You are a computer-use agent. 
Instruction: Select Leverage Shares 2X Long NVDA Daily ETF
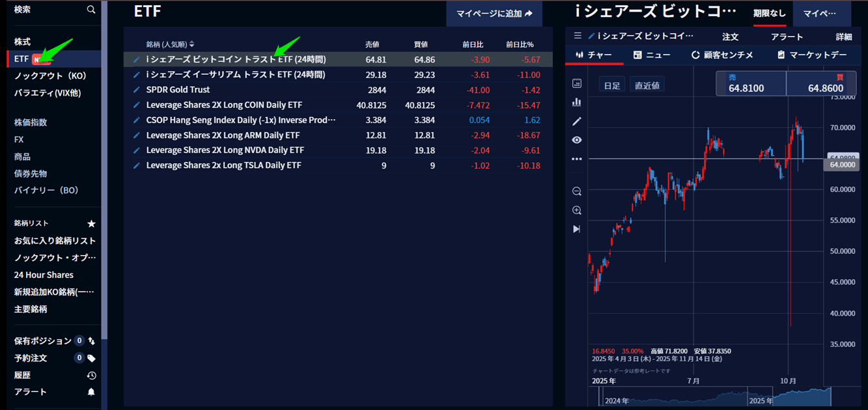click(x=225, y=150)
